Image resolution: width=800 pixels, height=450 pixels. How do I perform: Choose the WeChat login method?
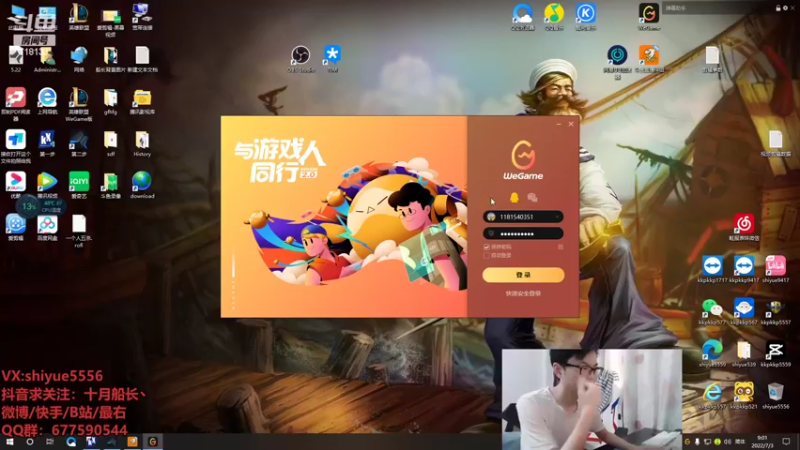pos(532,198)
